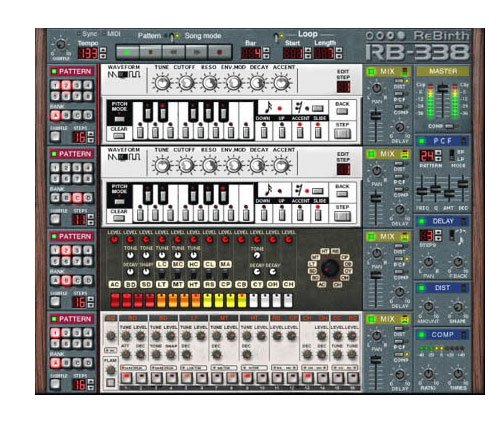Image resolution: width=500 pixels, height=429 pixels.
Task: Click the Env.Mod knob on the first synth
Action: [234, 83]
